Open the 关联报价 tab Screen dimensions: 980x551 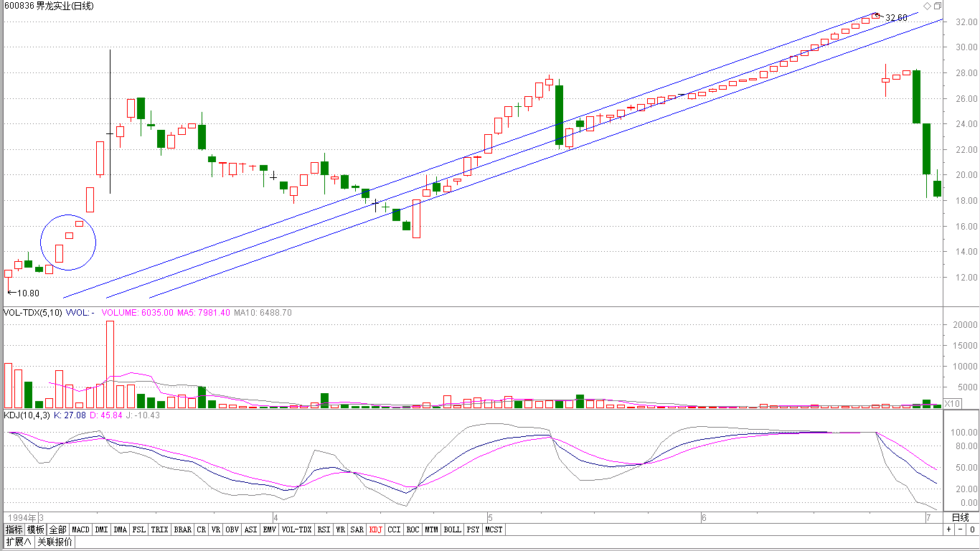point(55,542)
